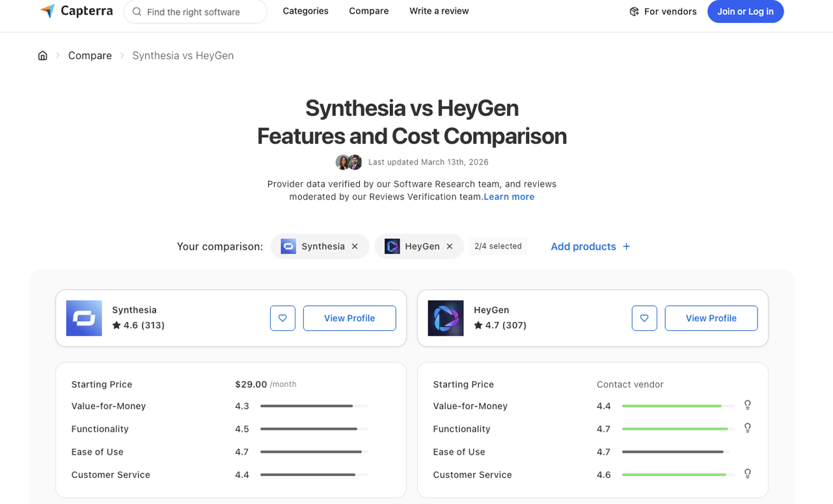Click the HeyGen product name in card
The height and width of the screenshot is (504, 833).
[491, 310]
